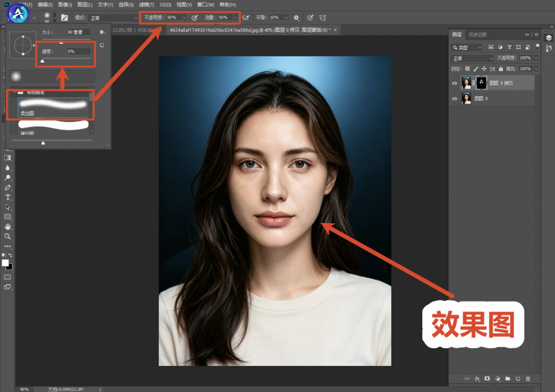Open 编辑(E) menu
Viewport: 555px width, 392px height.
pyautogui.click(x=46, y=4)
